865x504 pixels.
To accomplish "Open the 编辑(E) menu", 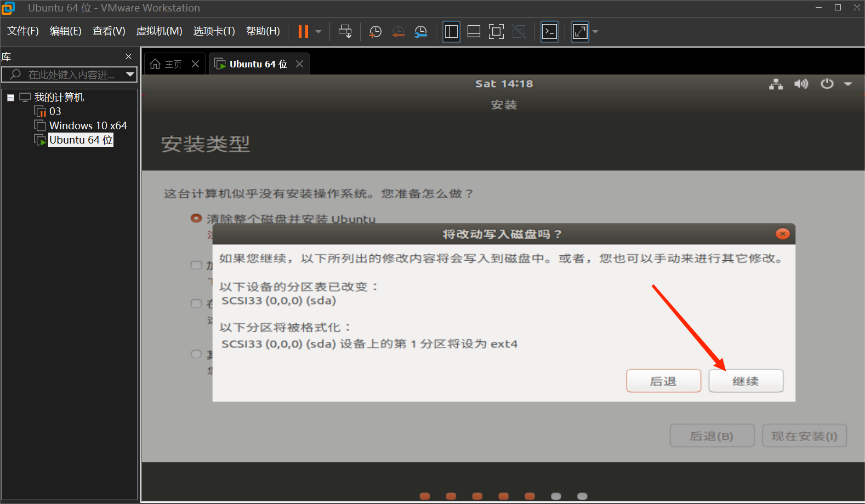I will (66, 31).
